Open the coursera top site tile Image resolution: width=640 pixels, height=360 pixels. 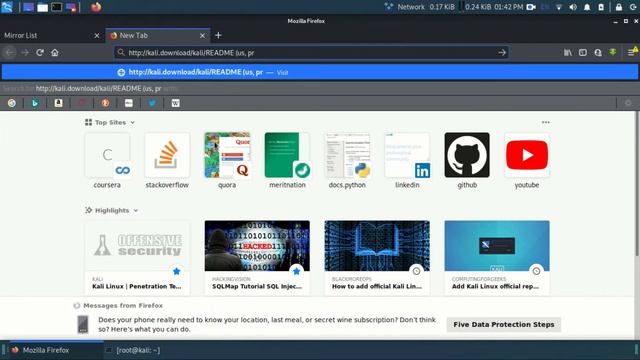[107, 161]
